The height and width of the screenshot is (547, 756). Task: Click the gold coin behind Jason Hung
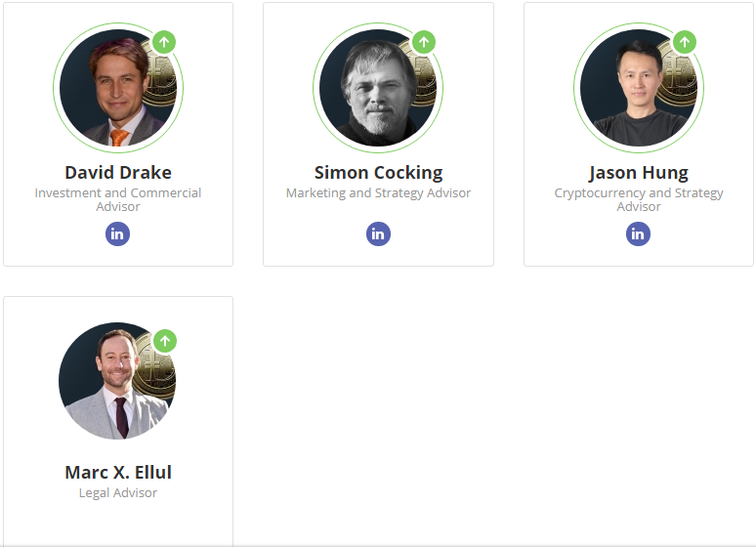coord(678,77)
